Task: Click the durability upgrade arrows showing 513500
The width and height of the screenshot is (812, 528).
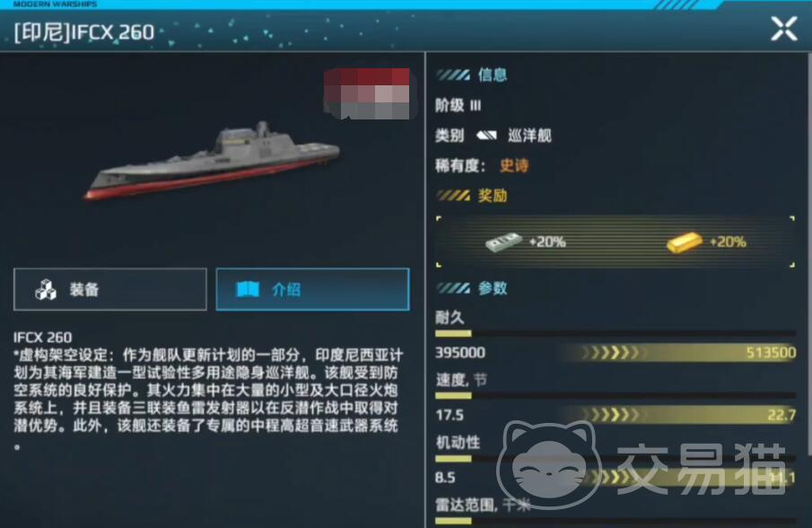Action: click(679, 353)
